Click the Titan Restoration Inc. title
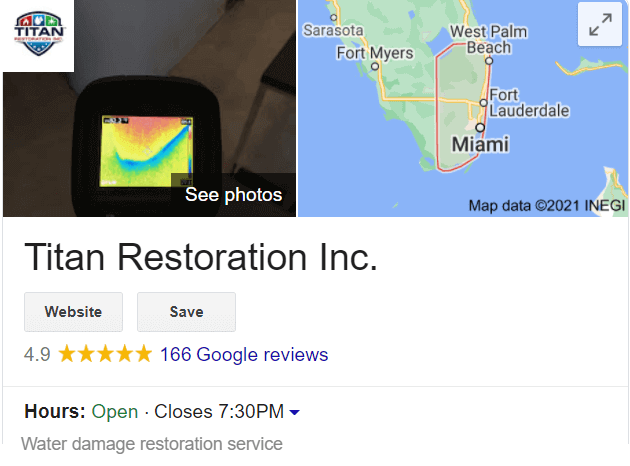Image resolution: width=630 pixels, height=466 pixels. click(201, 258)
